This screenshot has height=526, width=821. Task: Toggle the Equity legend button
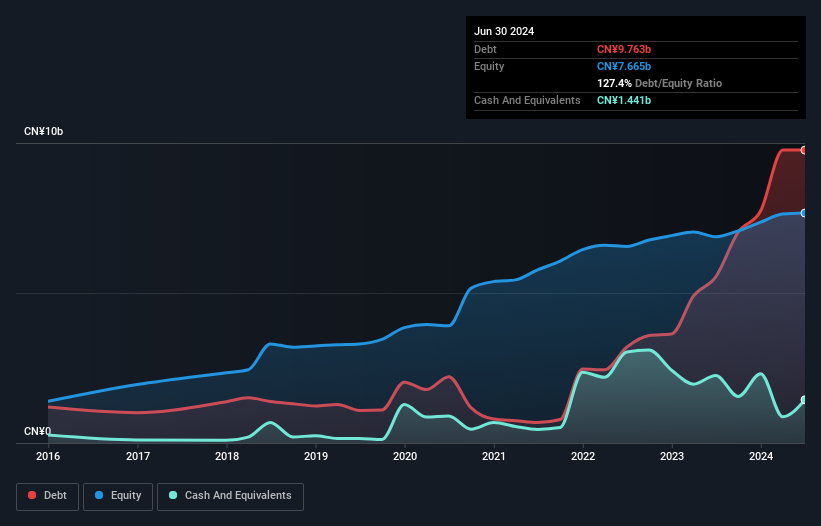[118, 496]
